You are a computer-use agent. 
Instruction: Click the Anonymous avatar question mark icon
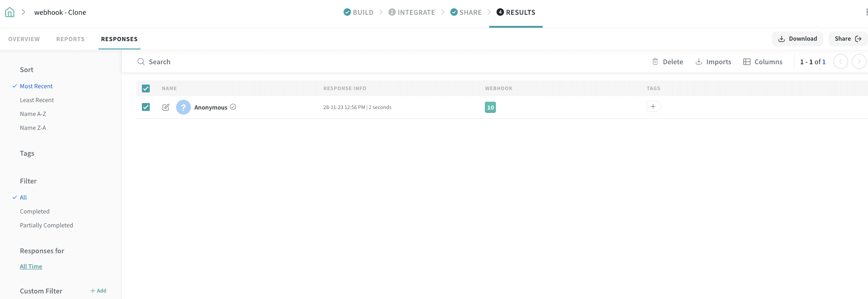click(183, 107)
